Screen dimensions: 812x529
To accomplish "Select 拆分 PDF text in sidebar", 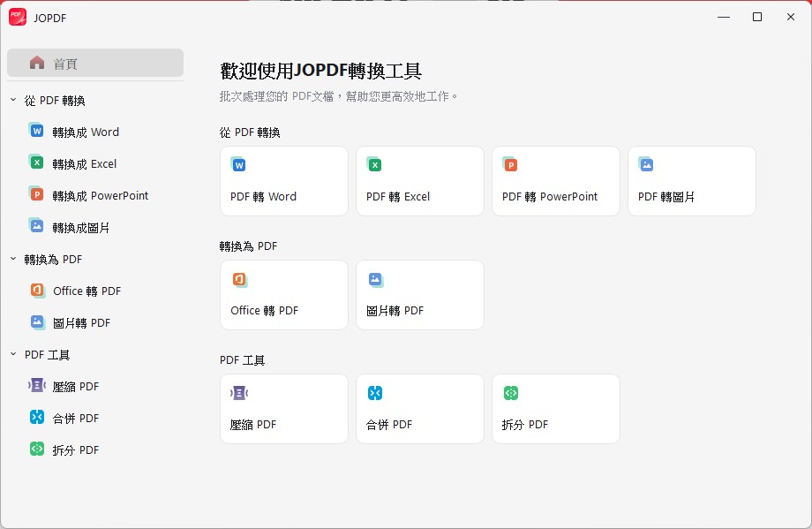I will tap(76, 450).
